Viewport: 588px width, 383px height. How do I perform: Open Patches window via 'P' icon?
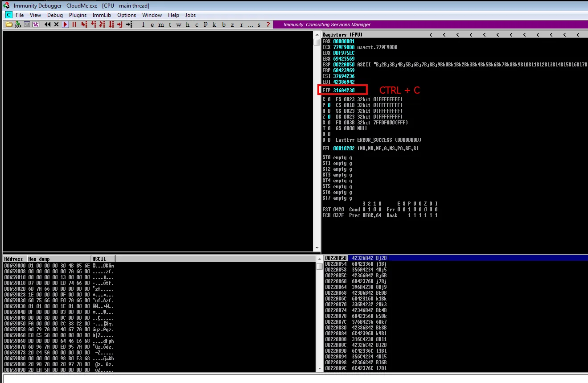click(206, 25)
